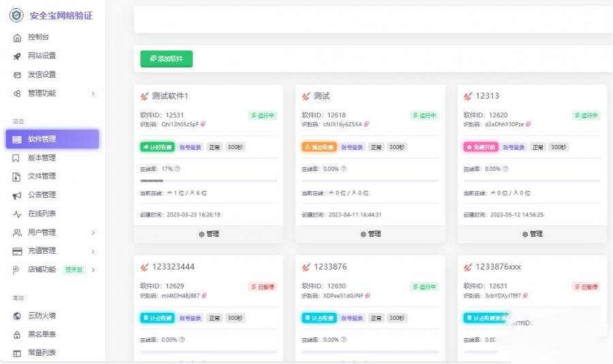Expand the 用户管理 submenu chevron
Image resolution: width=613 pixels, height=364 pixels.
[93, 233]
